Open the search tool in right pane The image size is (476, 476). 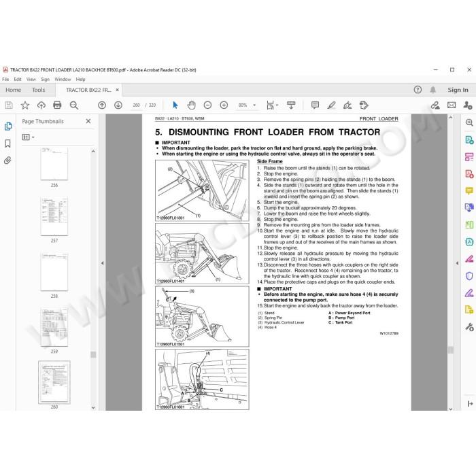[x=469, y=122]
